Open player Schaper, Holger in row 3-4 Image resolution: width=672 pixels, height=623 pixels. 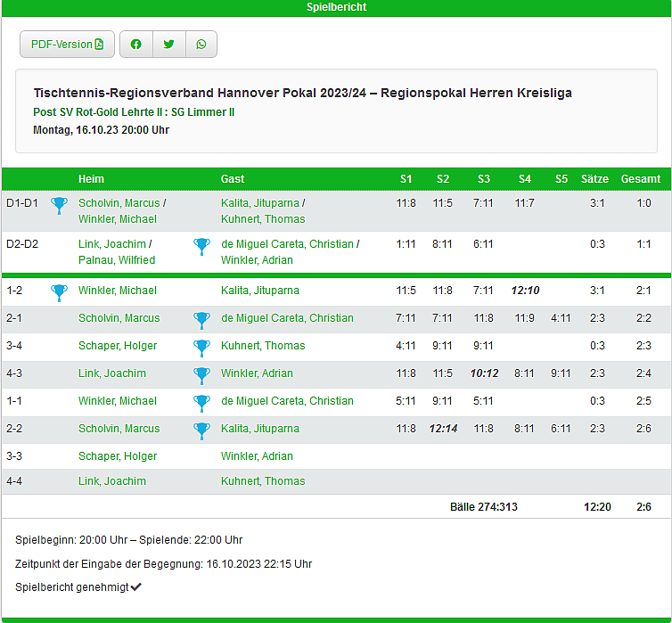pyautogui.click(x=118, y=346)
